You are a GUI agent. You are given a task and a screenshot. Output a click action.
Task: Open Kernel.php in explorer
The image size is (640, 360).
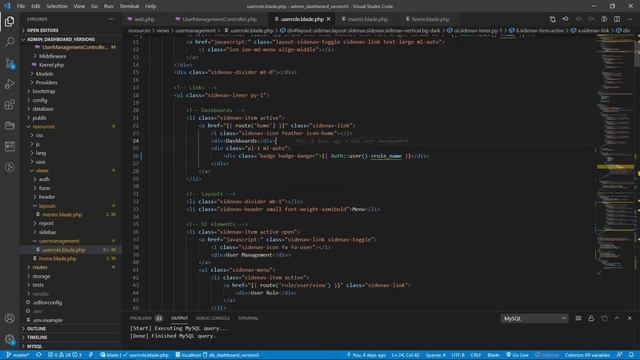click(x=51, y=65)
